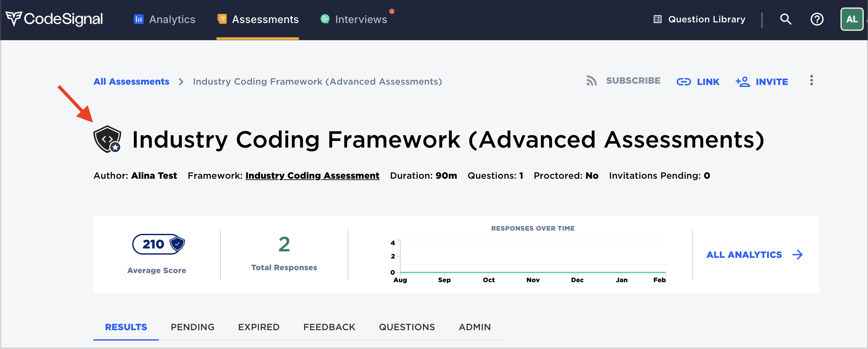This screenshot has height=349, width=868.
Task: Click the RSS subscribe feed icon
Action: 591,81
